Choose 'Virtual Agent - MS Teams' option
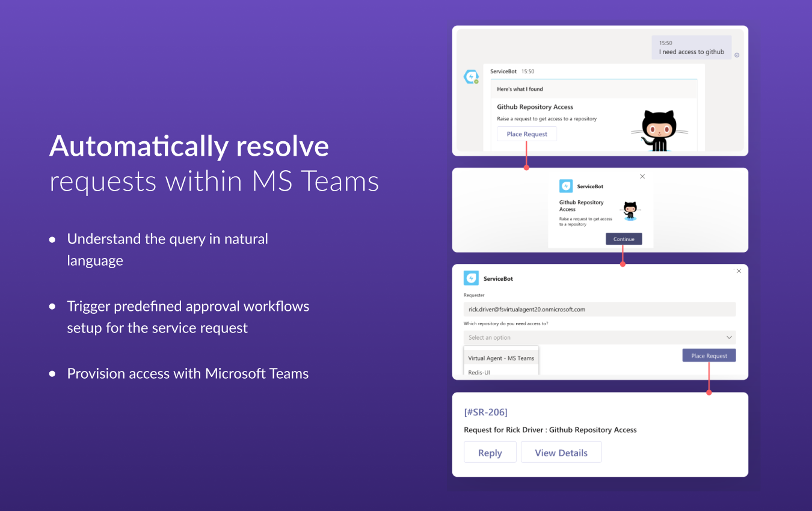The width and height of the screenshot is (812, 511). (501, 358)
